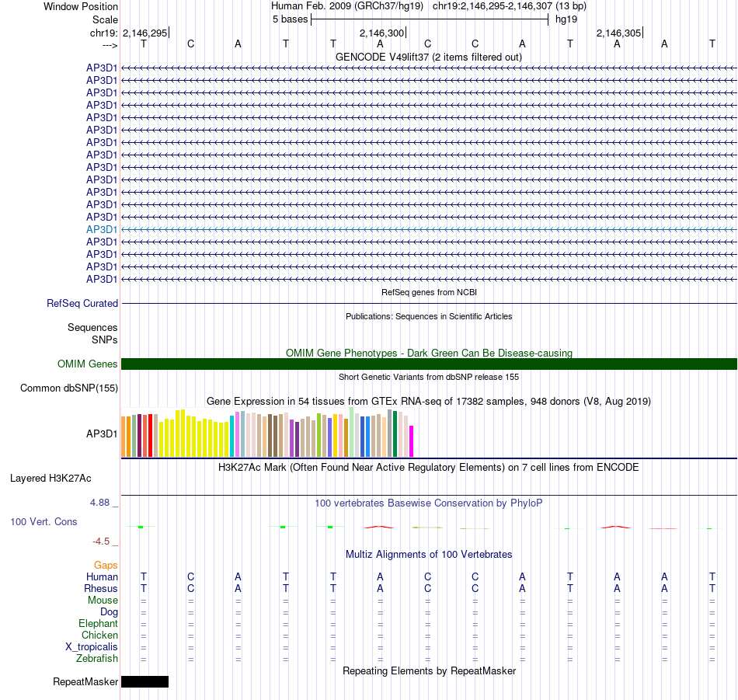Click the RefSeq Curated intron line
The width and height of the screenshot is (738, 700).
[429, 303]
